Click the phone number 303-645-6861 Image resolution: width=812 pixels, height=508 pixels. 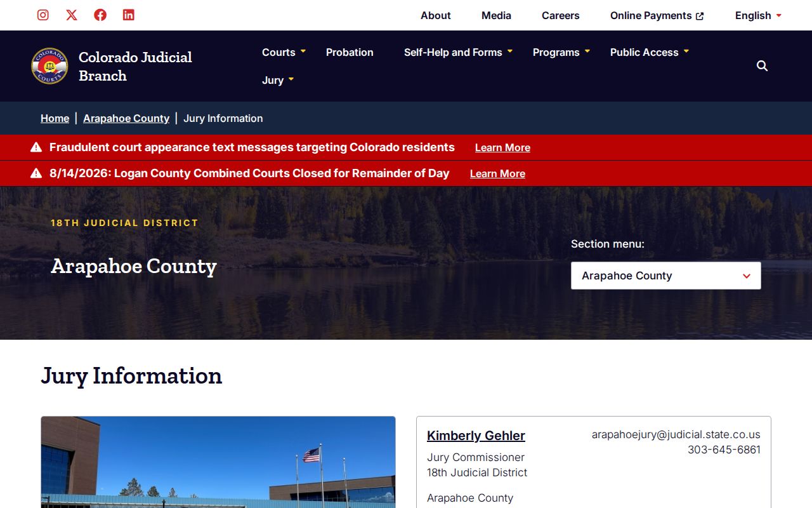coord(724,450)
